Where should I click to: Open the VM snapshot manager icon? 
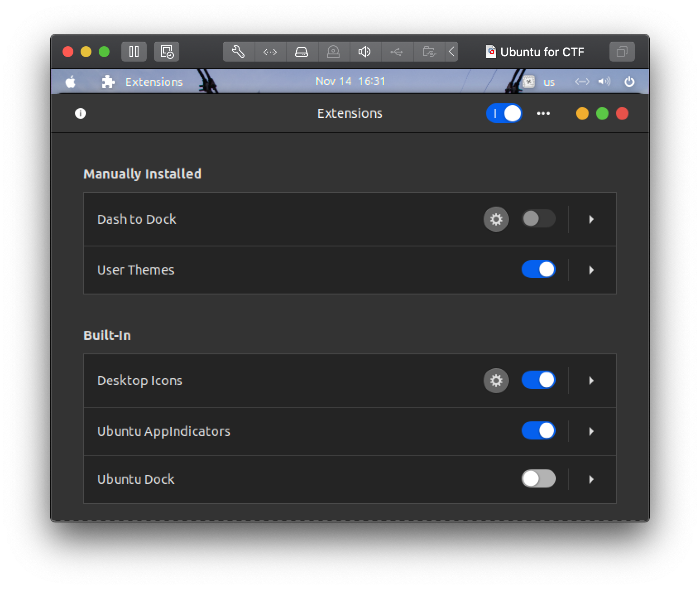(x=167, y=52)
